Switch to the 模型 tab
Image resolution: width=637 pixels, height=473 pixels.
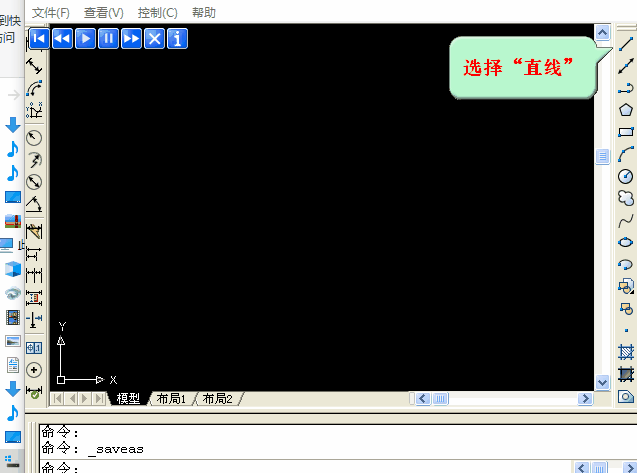click(128, 399)
